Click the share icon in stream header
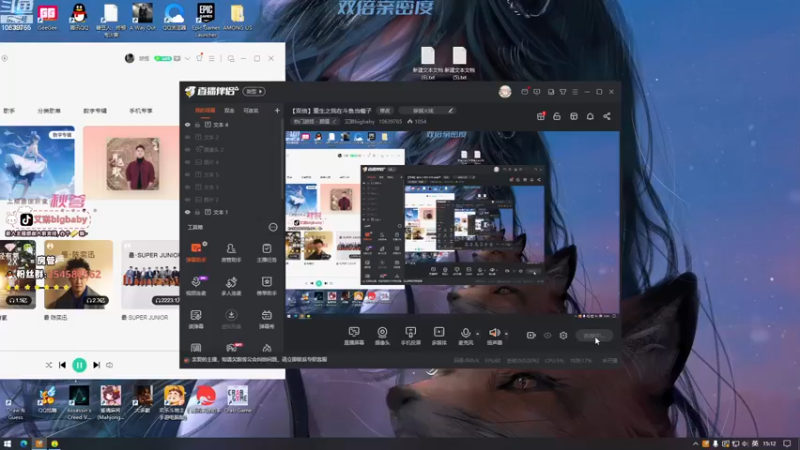Viewport: 800px width, 450px height. point(607,116)
